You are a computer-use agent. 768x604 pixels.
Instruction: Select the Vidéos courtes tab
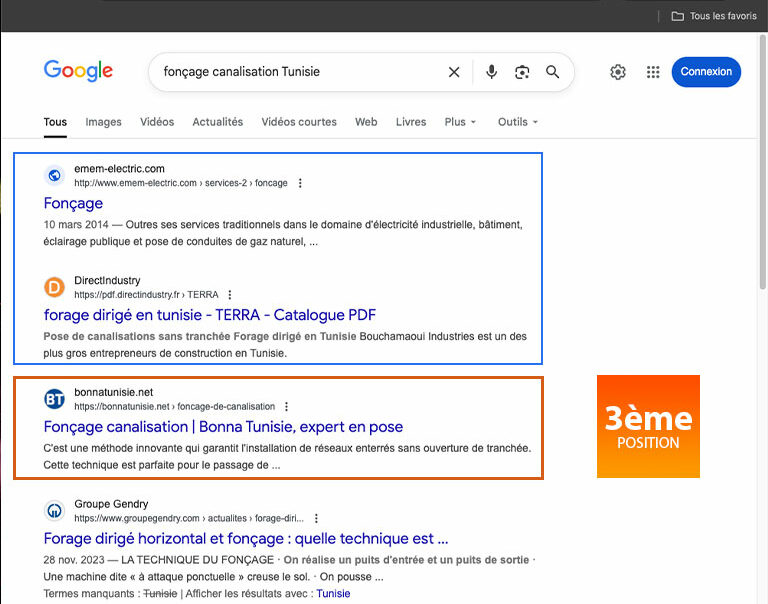click(x=299, y=122)
